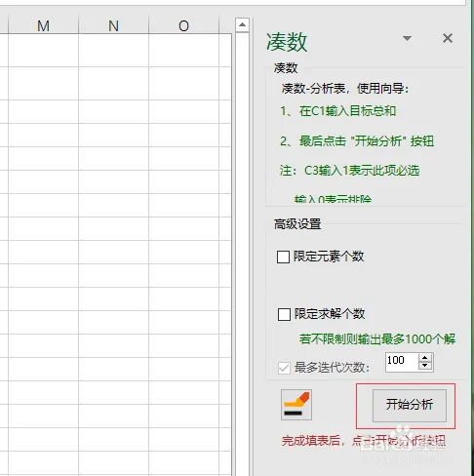Screen dimensions: 474x476
Task: Click the text 在C1输入目标总和
Action: [347, 111]
